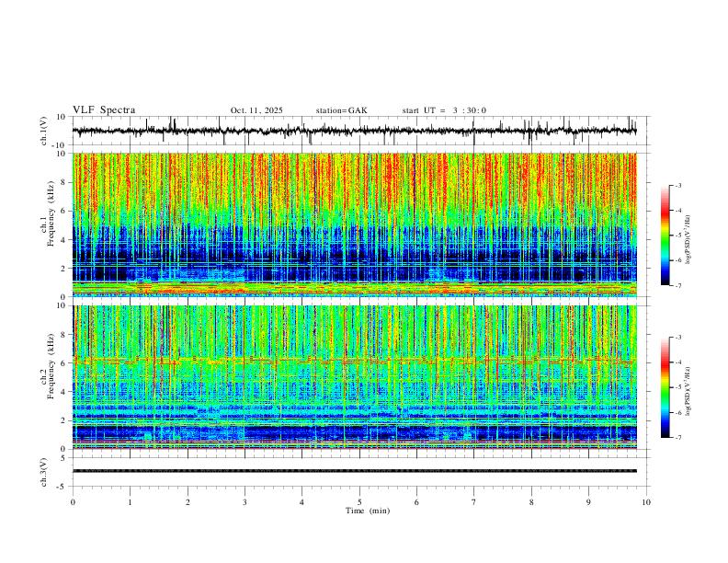The width and height of the screenshot is (728, 563).
Task: Click the time axis tick label "3"
Action: click(245, 502)
